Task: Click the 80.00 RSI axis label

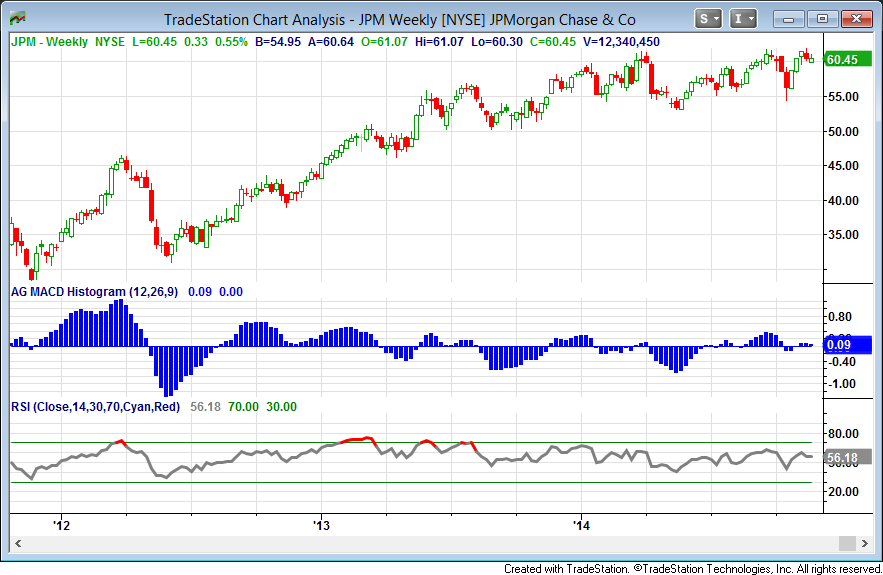Action: coord(843,434)
